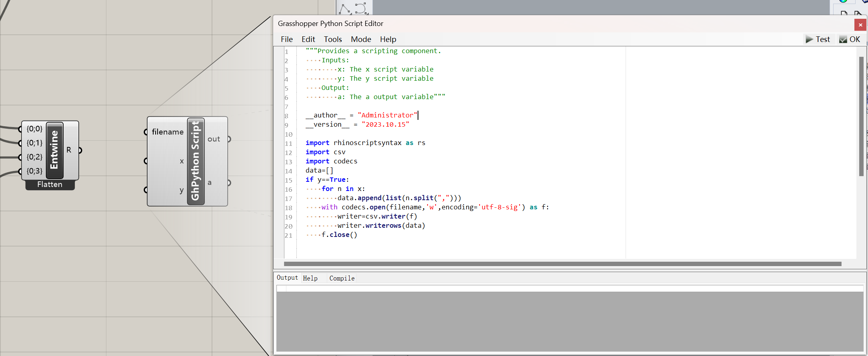868x356 pixels.
Task: Place cursor on the __author__ line
Action: coord(362,115)
